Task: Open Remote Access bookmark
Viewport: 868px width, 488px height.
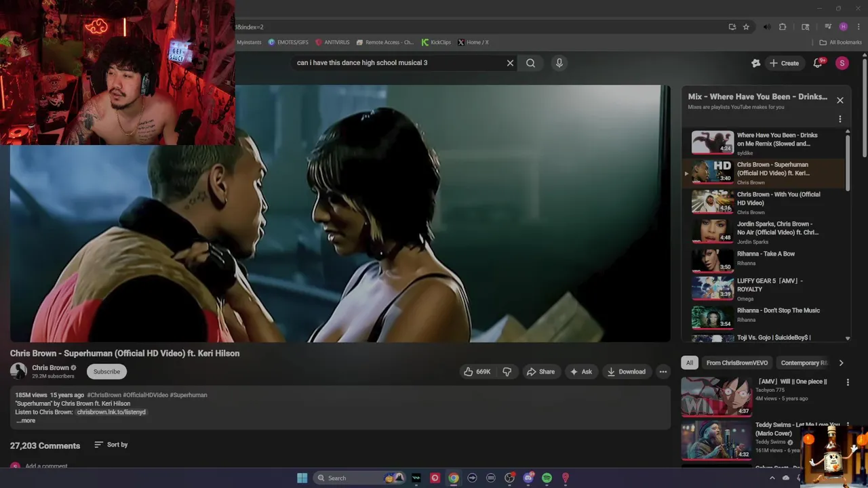Action: pyautogui.click(x=384, y=42)
